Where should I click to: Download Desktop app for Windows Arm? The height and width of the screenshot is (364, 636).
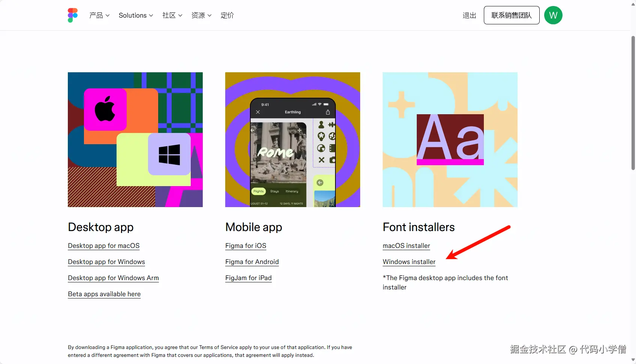(x=114, y=278)
